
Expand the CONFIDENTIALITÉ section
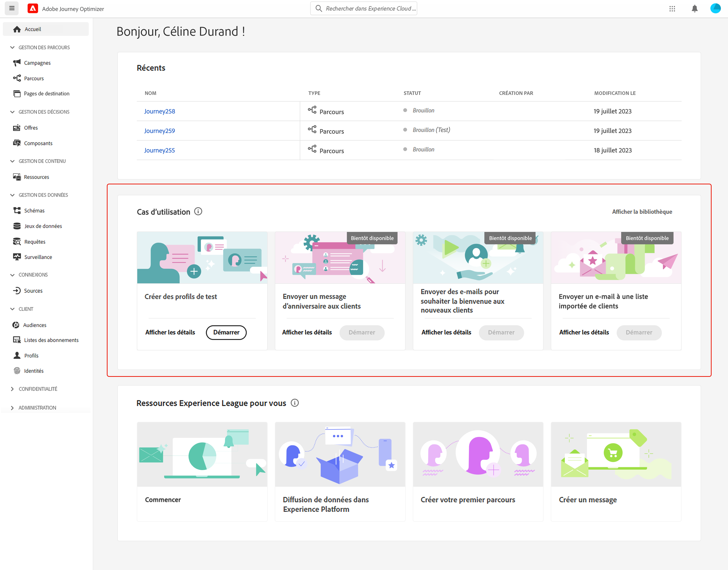pyautogui.click(x=12, y=389)
